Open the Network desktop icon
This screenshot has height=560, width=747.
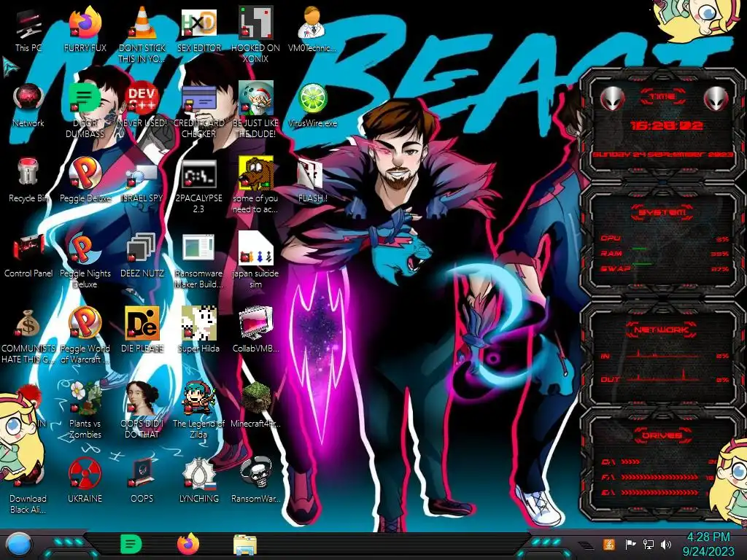(28, 106)
